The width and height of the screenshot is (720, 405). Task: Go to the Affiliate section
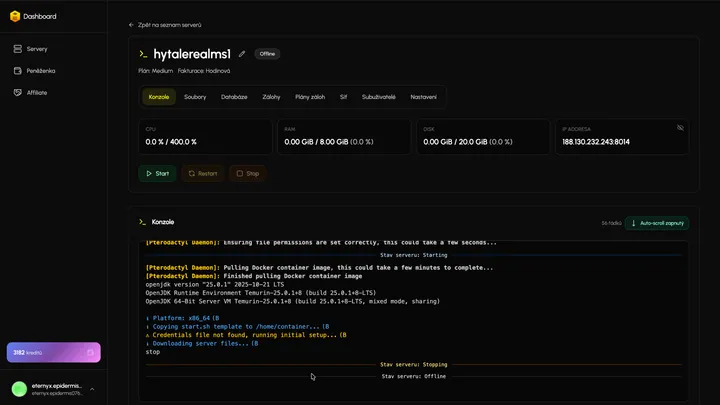point(36,93)
